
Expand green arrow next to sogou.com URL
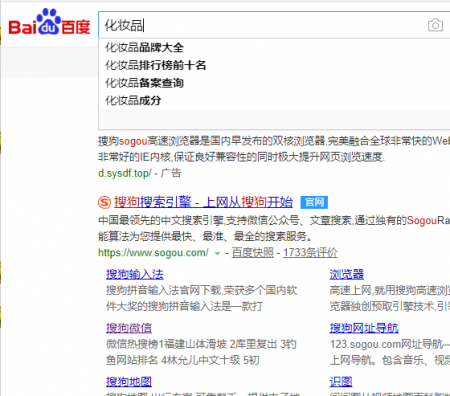click(x=217, y=253)
